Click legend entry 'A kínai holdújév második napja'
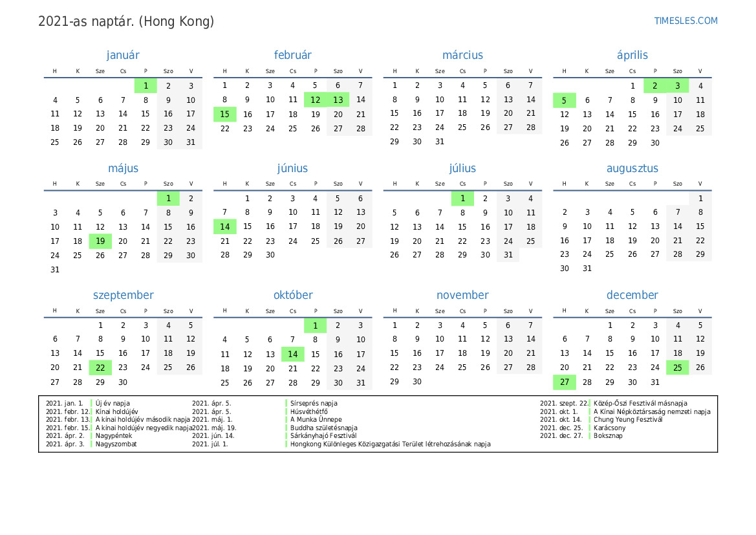Image resolution: width=756 pixels, height=535 pixels. coord(143,420)
